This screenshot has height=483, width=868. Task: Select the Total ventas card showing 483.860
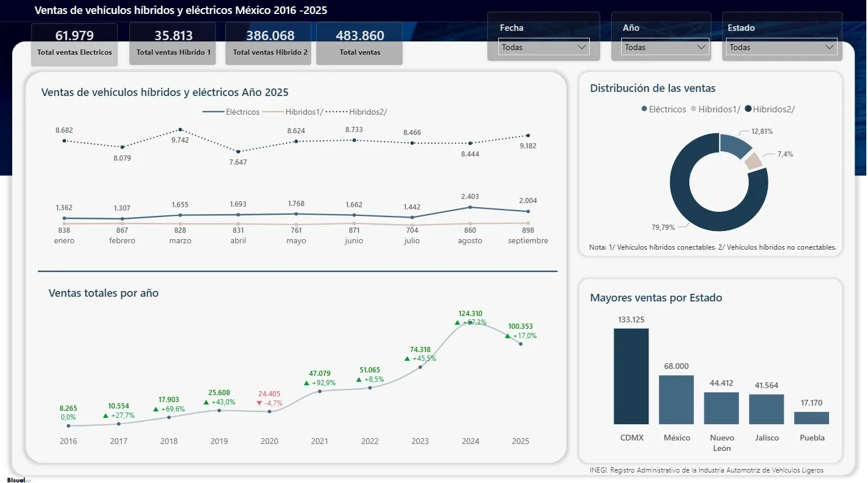tap(360, 44)
